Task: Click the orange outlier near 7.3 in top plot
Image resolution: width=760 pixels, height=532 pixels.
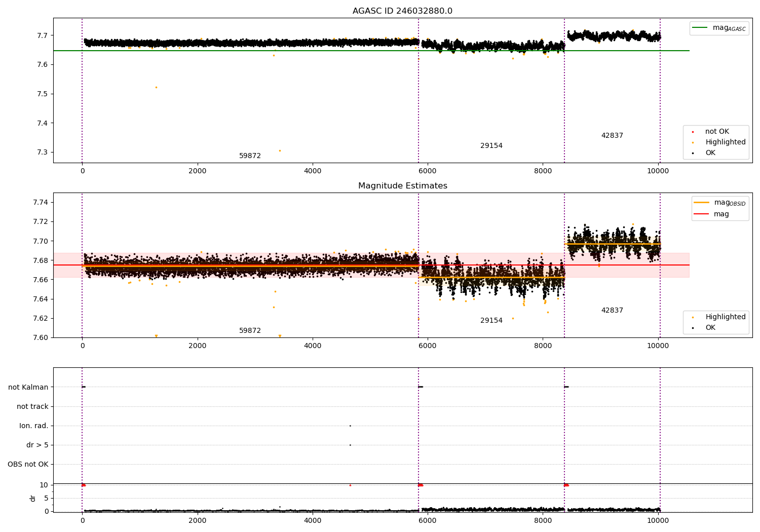Action: point(280,150)
